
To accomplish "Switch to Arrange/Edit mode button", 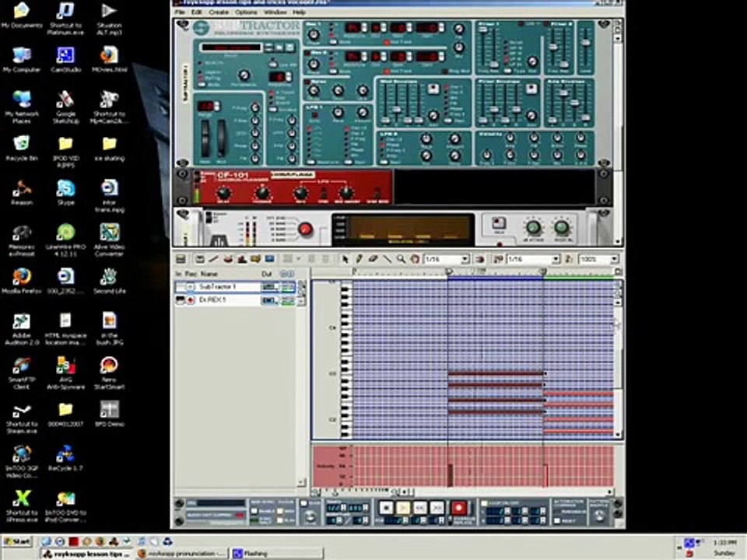I will click(181, 259).
